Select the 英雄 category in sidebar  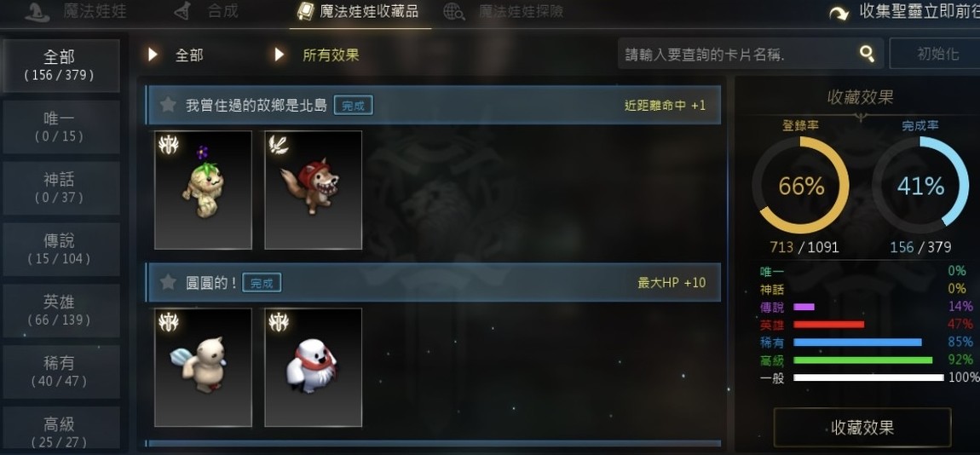point(60,311)
